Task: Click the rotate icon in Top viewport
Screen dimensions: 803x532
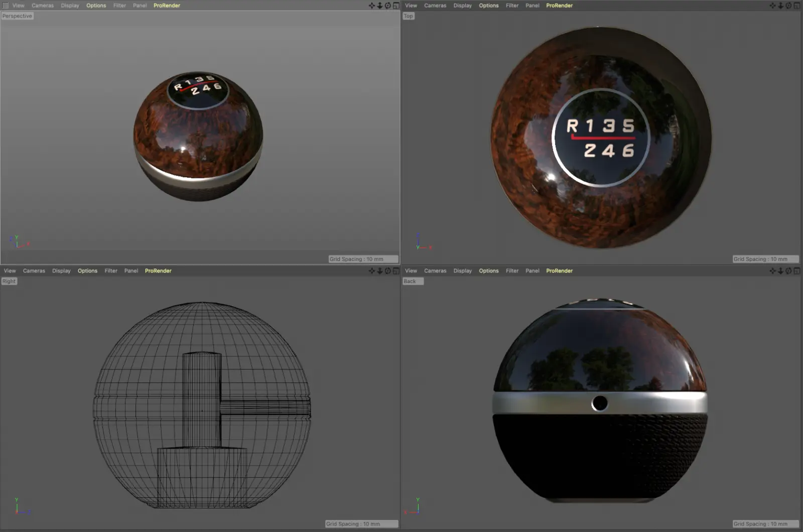Action: click(x=788, y=6)
